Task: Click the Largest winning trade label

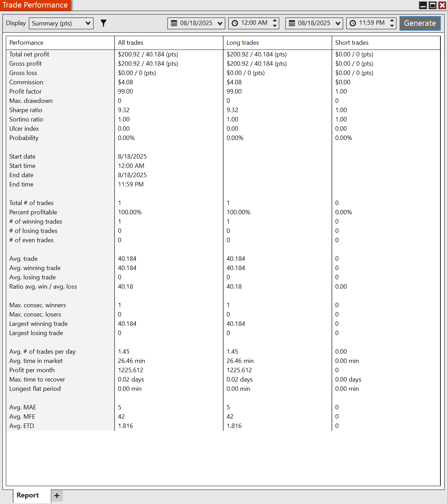Action: point(39,324)
